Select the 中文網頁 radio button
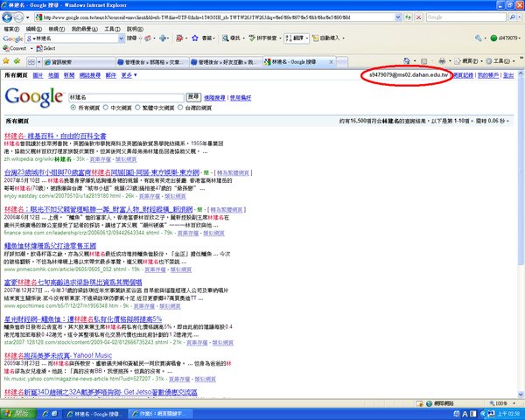 (x=106, y=108)
